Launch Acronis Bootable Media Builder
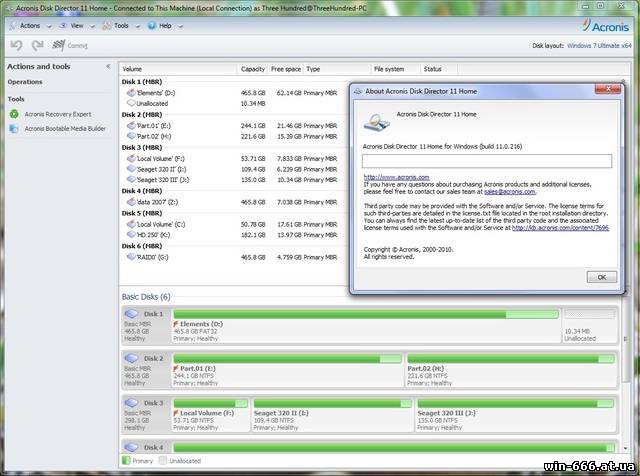 65,129
